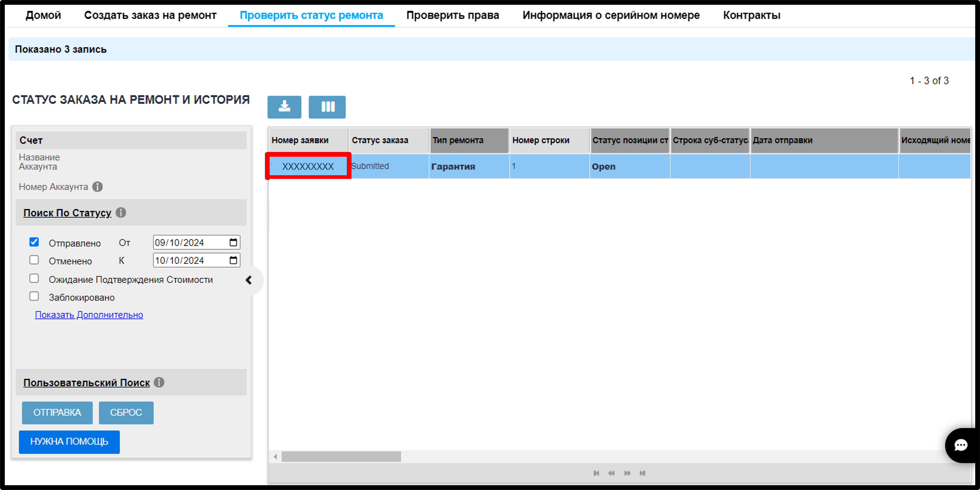
Task: Click row number cell 1
Action: tap(549, 166)
